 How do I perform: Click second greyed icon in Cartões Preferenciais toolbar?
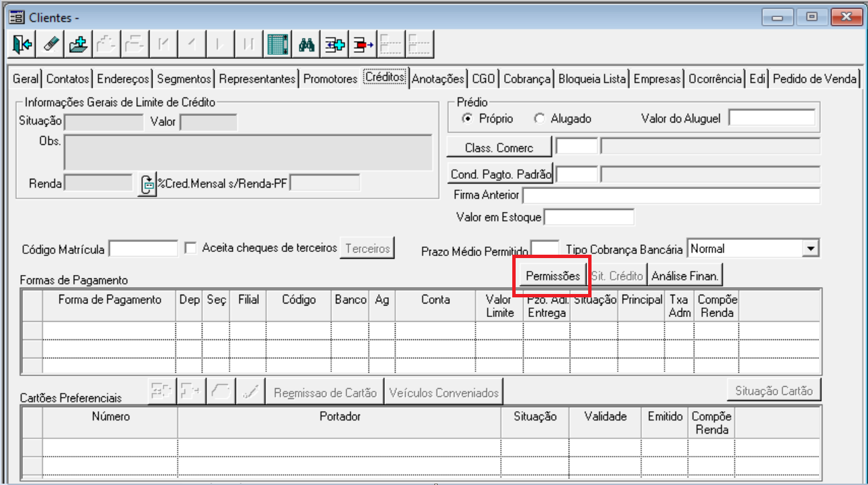[191, 391]
